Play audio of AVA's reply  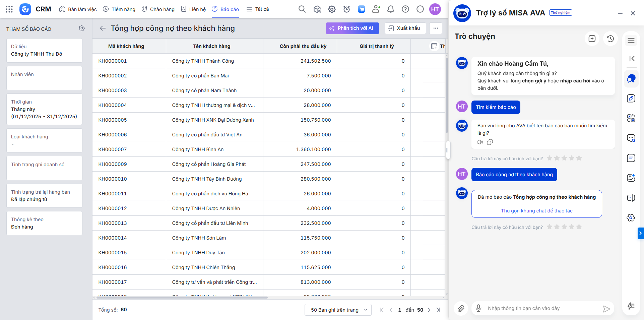tap(480, 142)
